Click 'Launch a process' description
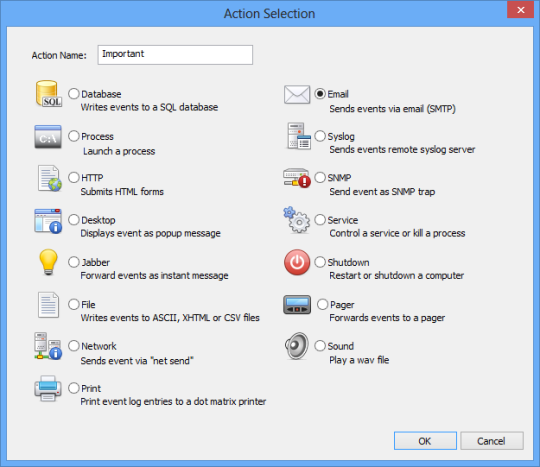The image size is (540, 467). pyautogui.click(x=119, y=151)
